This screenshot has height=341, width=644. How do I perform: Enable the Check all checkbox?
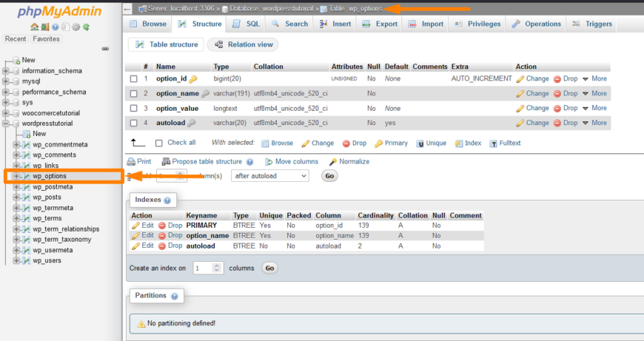point(158,143)
